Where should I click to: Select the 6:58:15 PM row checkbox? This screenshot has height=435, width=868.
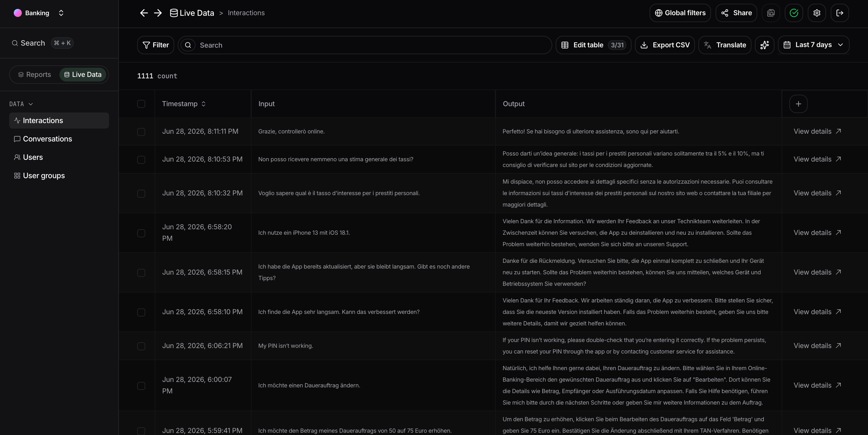coord(141,273)
